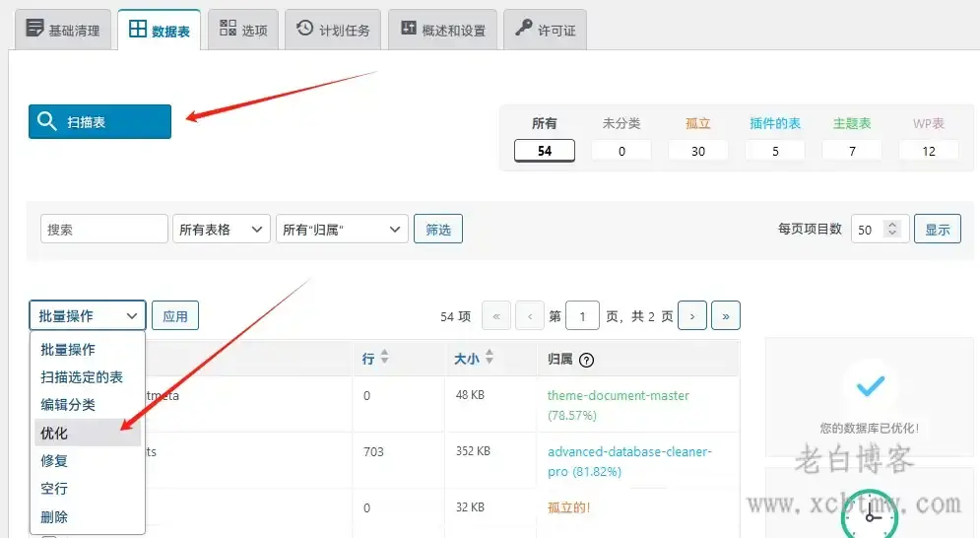Select the WP表 count showing 12
980x538 pixels.
(929, 151)
